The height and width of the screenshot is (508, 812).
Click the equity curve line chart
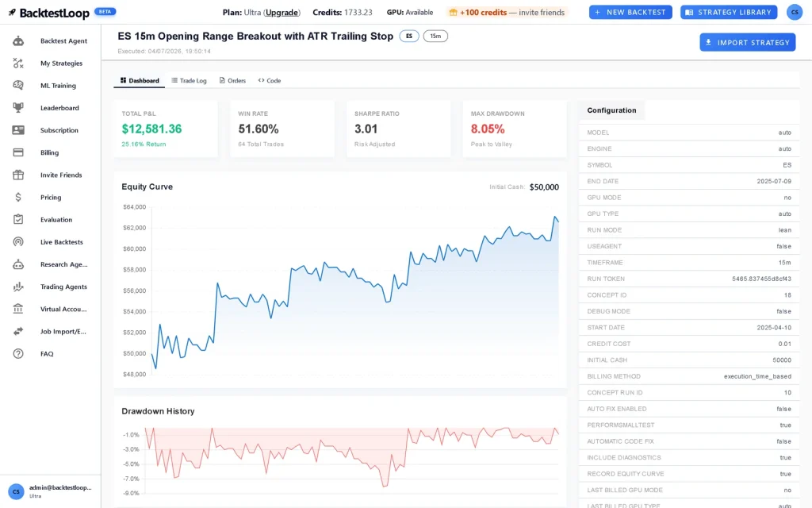(x=354, y=291)
